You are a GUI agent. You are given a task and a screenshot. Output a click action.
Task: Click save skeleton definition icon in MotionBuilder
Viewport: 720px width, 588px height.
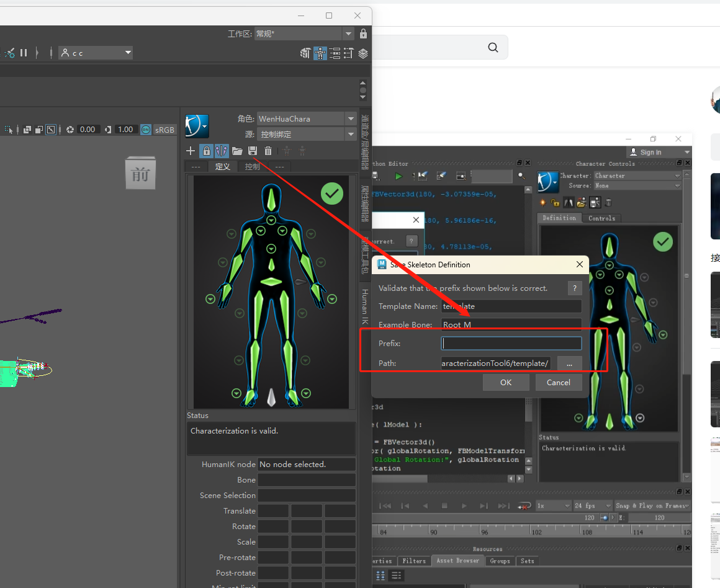click(x=595, y=202)
